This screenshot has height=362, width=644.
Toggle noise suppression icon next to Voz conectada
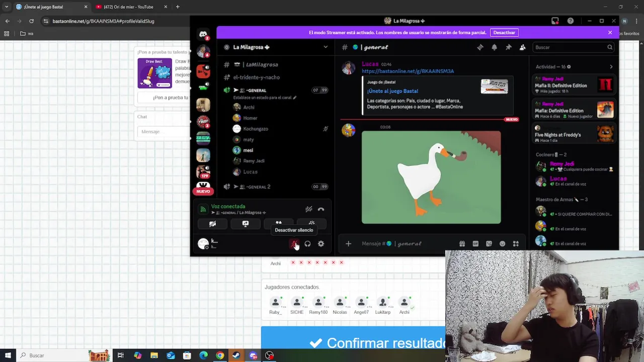click(x=309, y=209)
